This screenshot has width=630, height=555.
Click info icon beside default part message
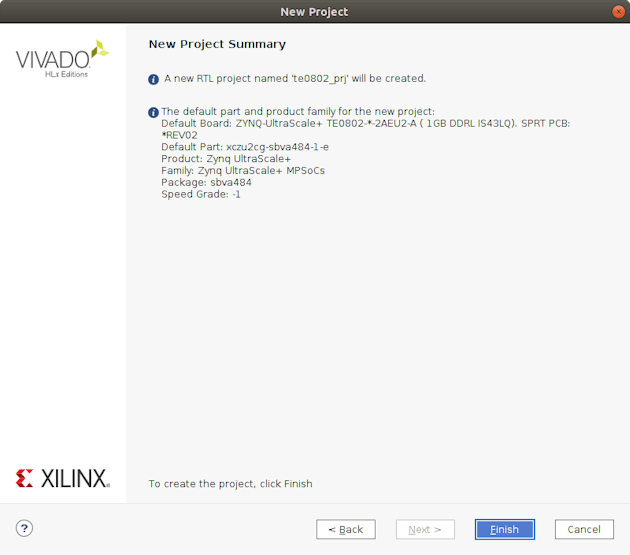coord(153,112)
